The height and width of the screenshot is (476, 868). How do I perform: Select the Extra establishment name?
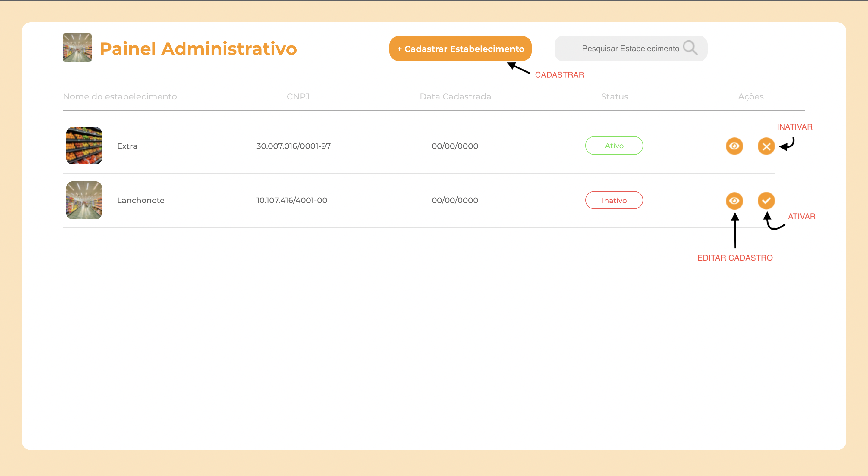click(x=127, y=146)
